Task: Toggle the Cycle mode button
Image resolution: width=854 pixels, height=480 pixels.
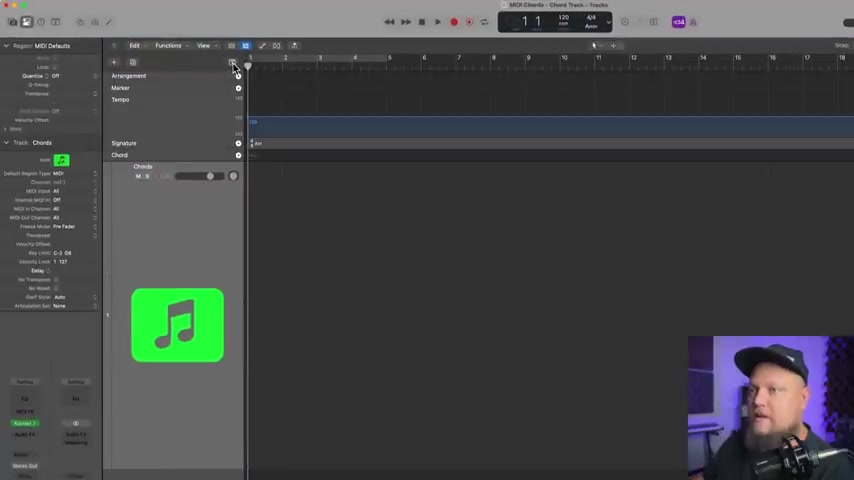Action: pyautogui.click(x=484, y=22)
